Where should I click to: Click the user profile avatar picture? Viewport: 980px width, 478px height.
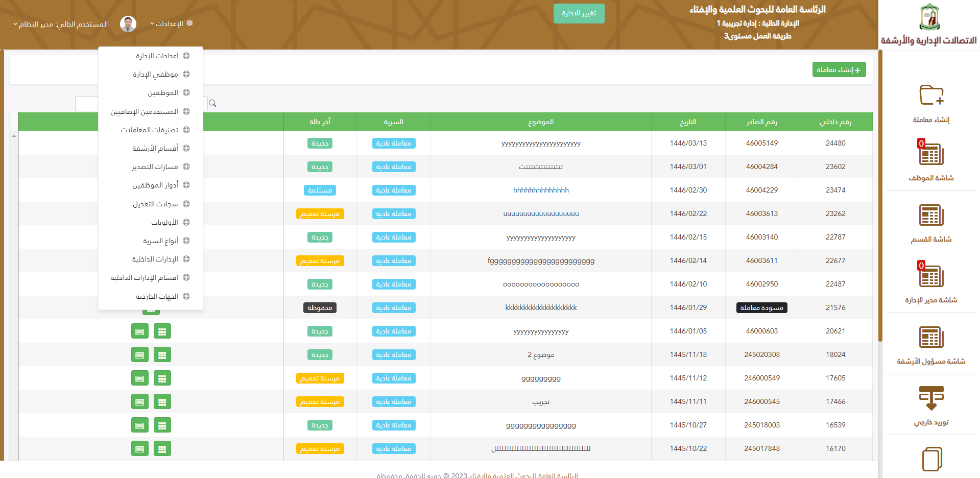pos(128,23)
